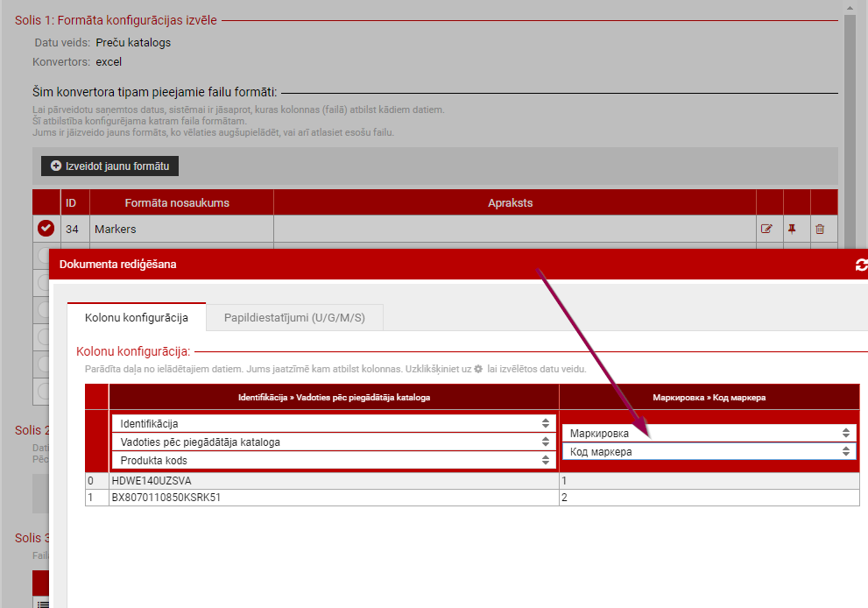The height and width of the screenshot is (608, 868).
Task: Click the refresh icon in the dialog header
Action: point(860,265)
